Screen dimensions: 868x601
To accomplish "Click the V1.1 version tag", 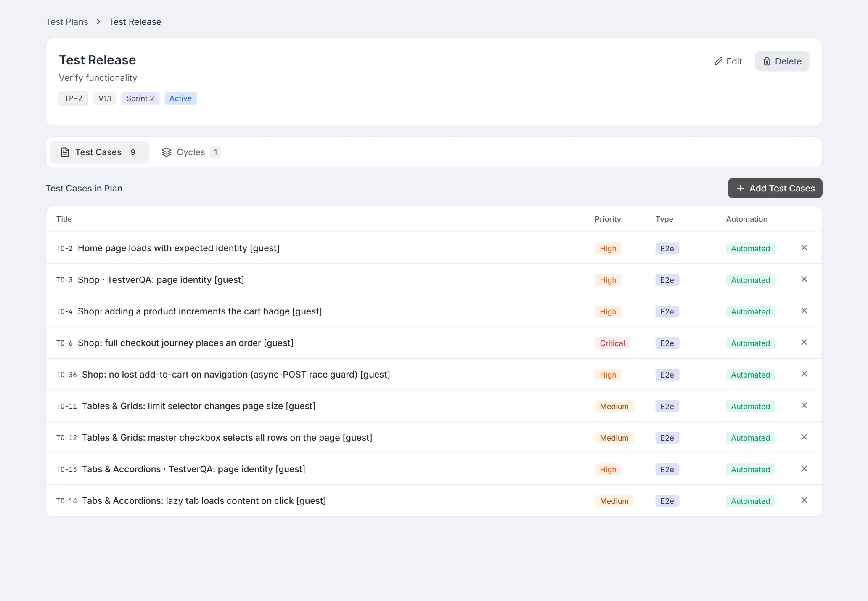I will pos(105,98).
